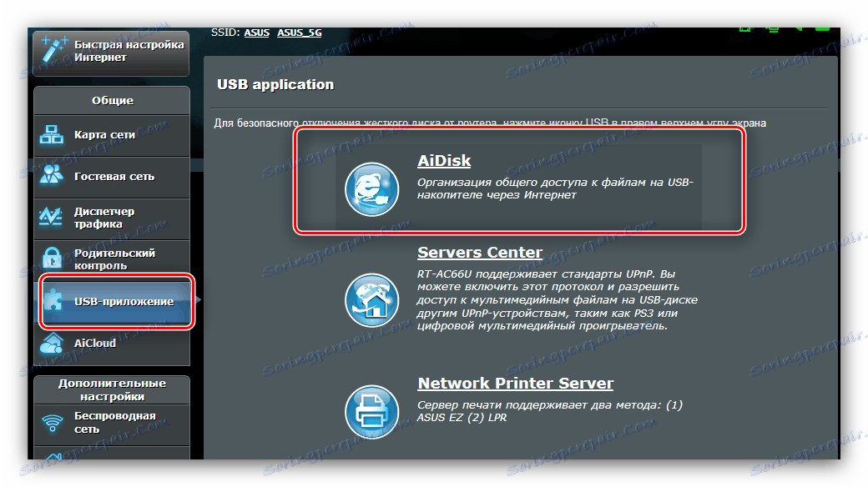Open the AiCloud cloud icon
This screenshot has height=487, width=868.
point(52,344)
